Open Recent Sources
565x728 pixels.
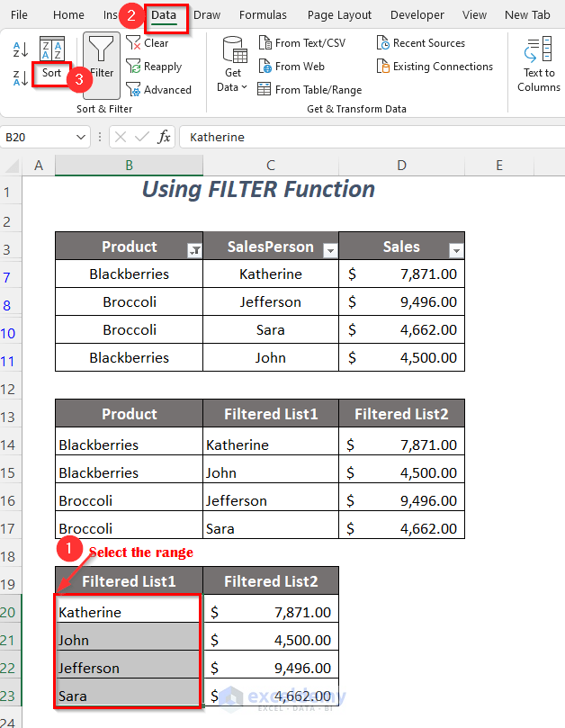point(421,43)
